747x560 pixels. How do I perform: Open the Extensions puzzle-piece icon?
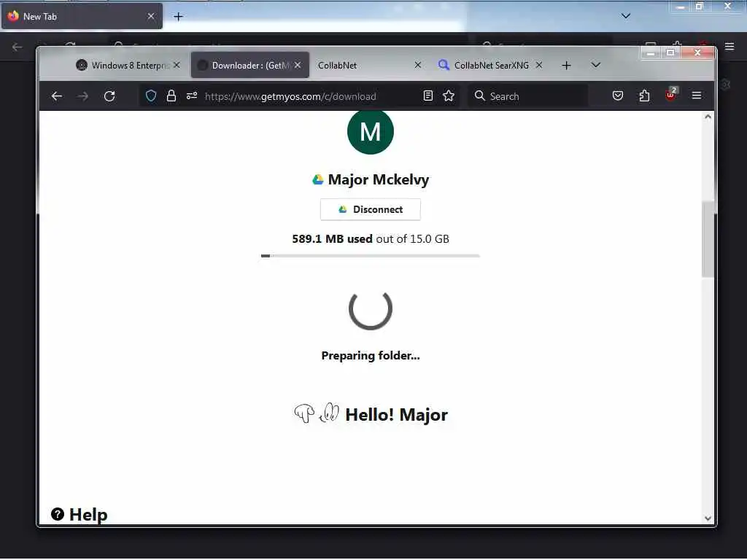644,96
